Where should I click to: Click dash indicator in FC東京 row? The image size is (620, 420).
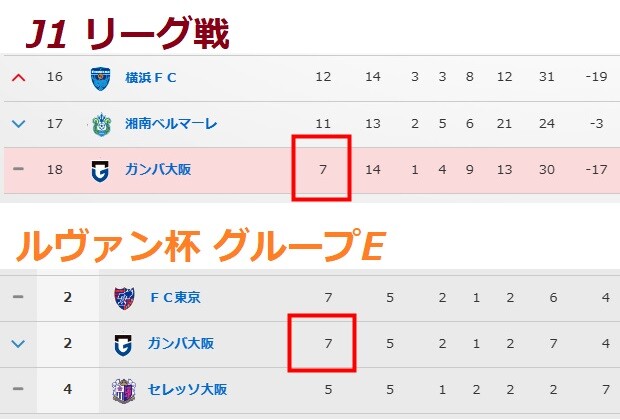[x=18, y=297]
